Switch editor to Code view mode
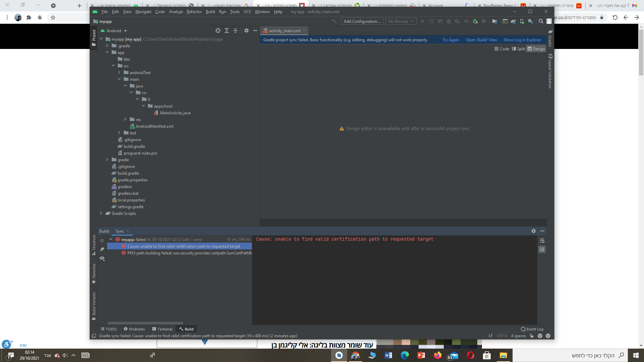The image size is (644, 362). tap(501, 49)
